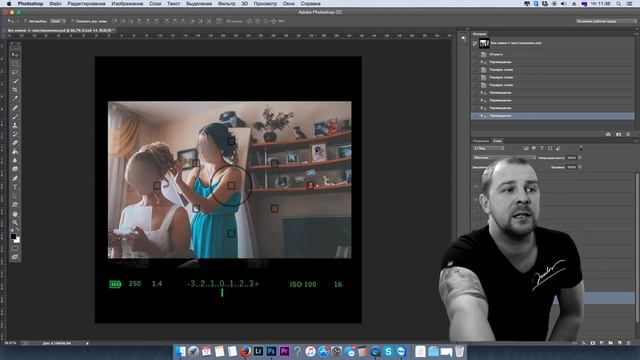Select the open document tab

(x=61, y=30)
